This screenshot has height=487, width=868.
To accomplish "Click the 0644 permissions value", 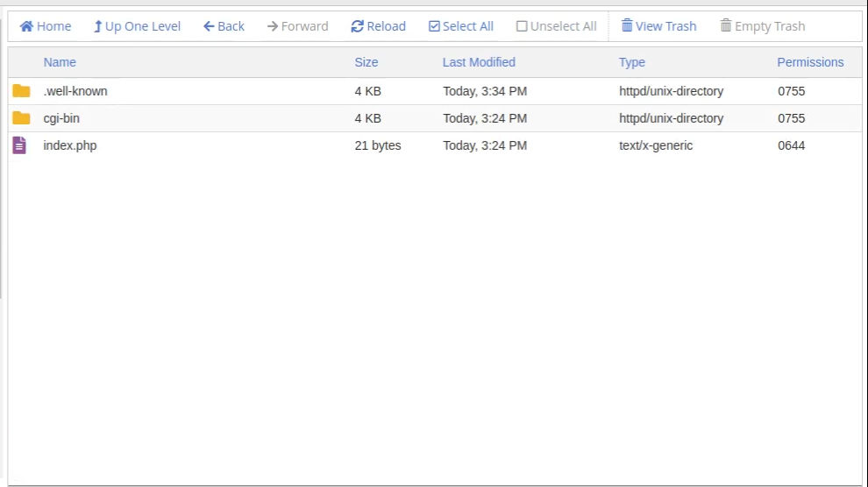I will click(791, 145).
